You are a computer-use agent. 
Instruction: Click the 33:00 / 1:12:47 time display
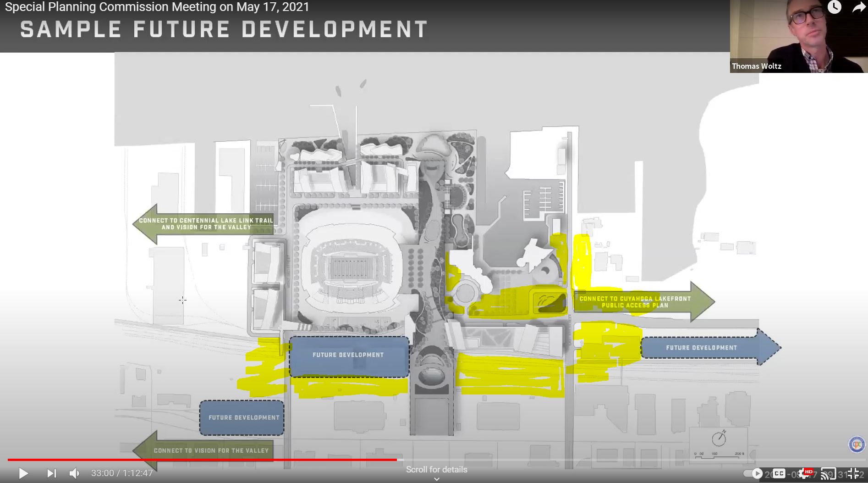pyautogui.click(x=122, y=473)
